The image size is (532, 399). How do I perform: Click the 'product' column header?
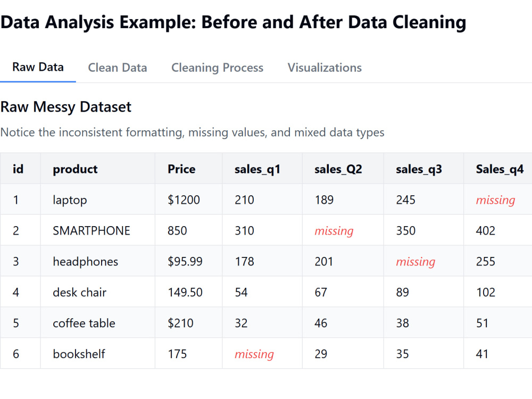tap(74, 169)
